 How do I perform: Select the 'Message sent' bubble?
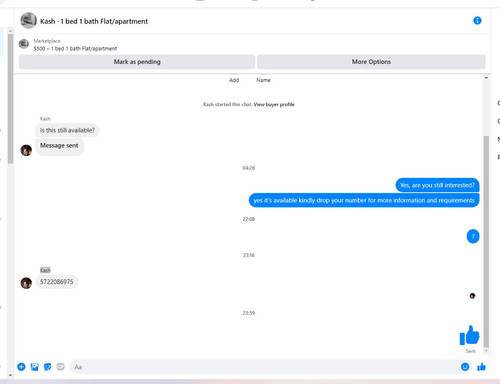(x=59, y=146)
